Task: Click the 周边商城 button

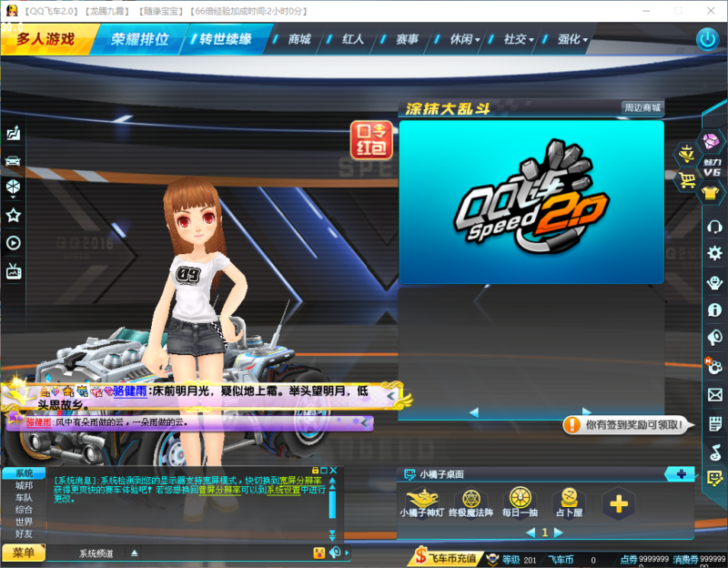Action: coord(642,108)
